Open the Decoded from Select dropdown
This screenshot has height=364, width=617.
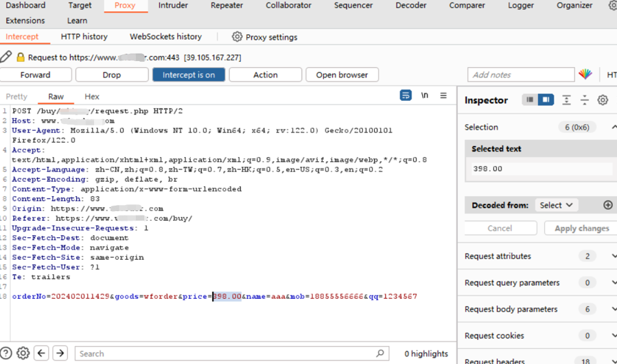[556, 205]
